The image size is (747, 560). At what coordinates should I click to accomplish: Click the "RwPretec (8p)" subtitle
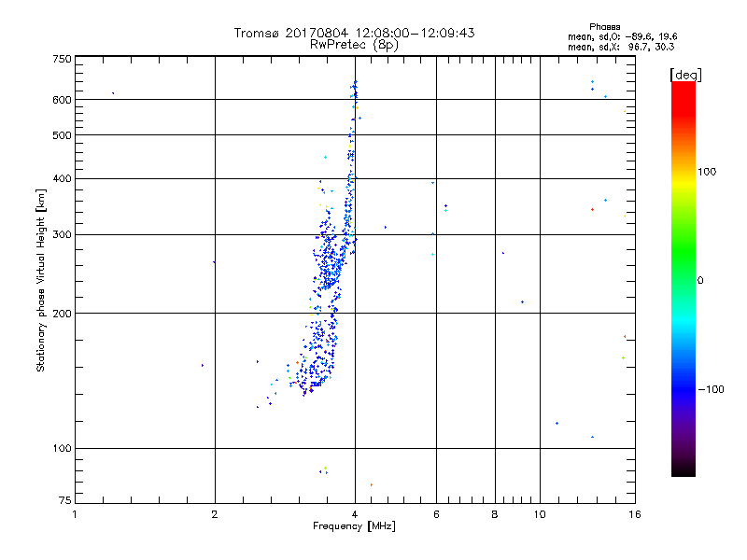[354, 45]
